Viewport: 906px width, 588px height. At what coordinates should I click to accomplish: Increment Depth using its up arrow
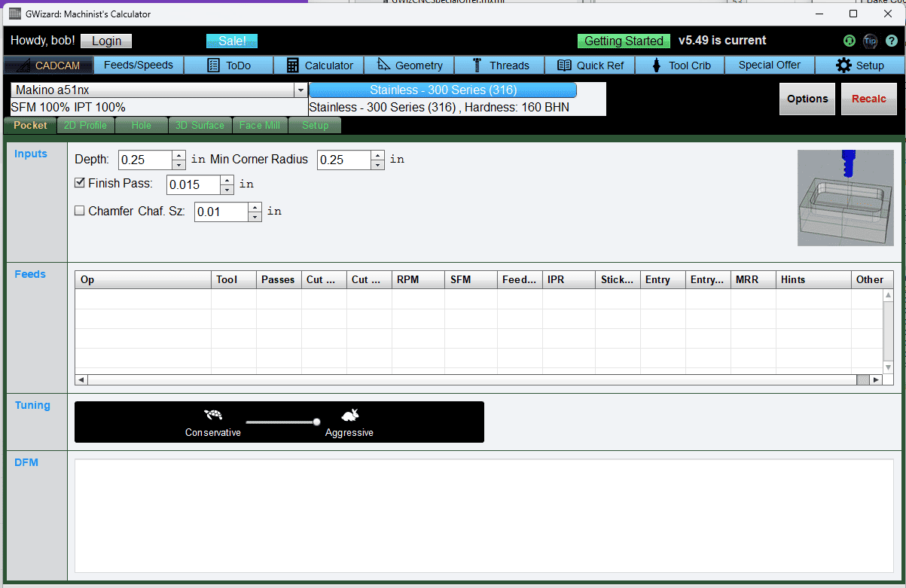click(178, 155)
